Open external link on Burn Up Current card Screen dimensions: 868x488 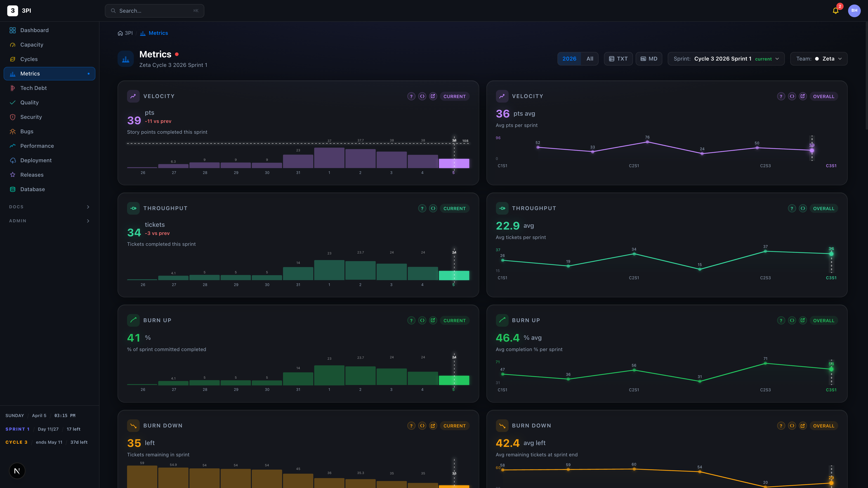[433, 320]
